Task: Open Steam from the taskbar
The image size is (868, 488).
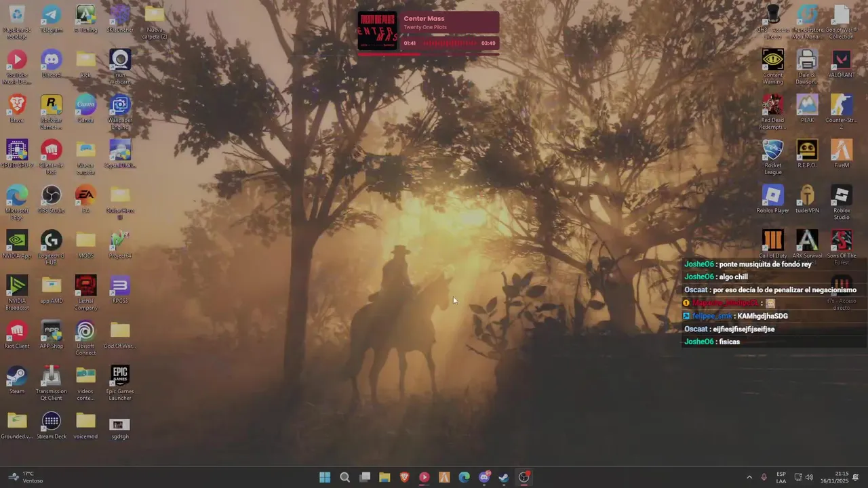Action: point(504,477)
